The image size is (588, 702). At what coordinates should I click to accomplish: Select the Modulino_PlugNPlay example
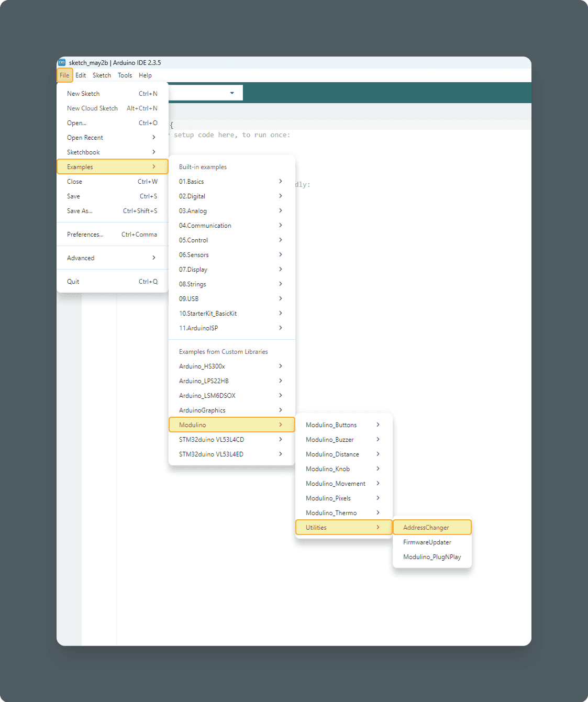tap(431, 556)
